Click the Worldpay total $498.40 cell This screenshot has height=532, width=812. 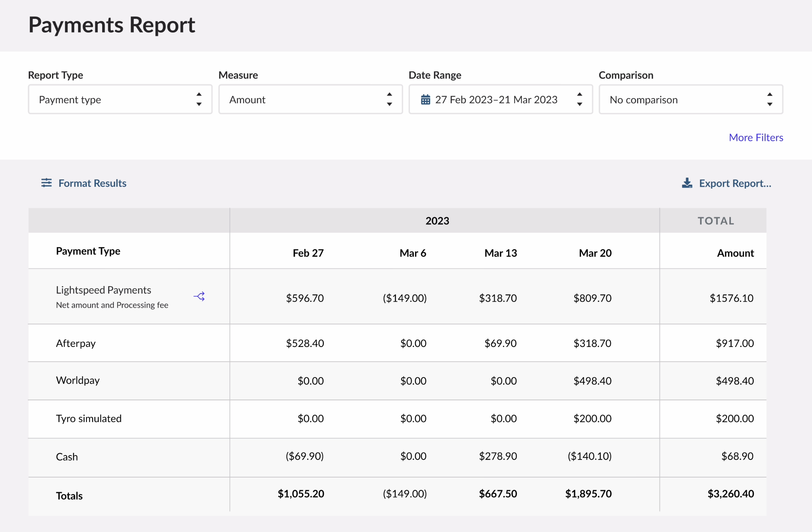(734, 381)
